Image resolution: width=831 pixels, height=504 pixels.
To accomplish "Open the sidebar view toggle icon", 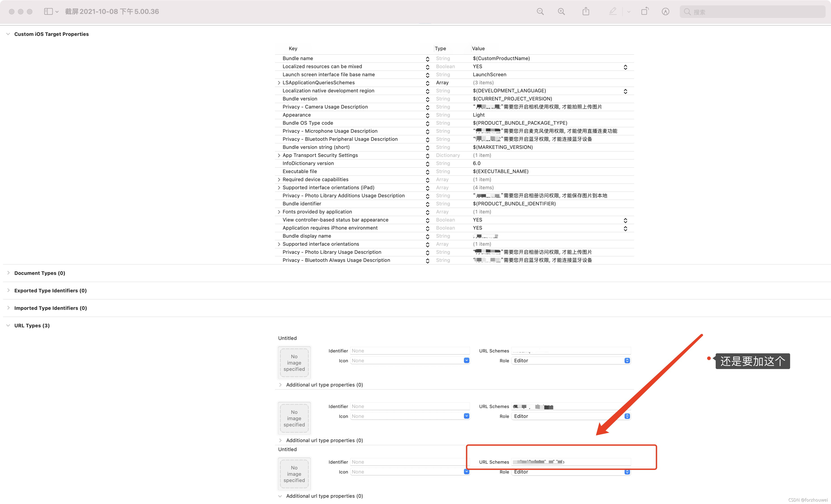I will [x=48, y=11].
